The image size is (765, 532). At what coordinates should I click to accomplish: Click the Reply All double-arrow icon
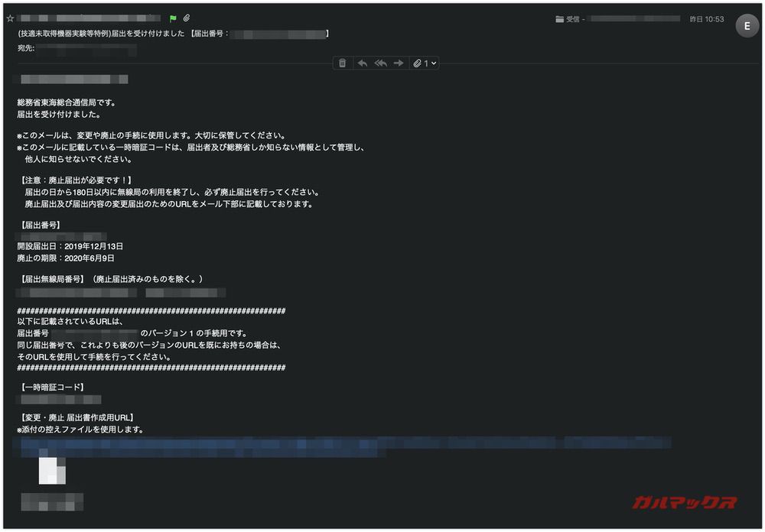point(380,63)
